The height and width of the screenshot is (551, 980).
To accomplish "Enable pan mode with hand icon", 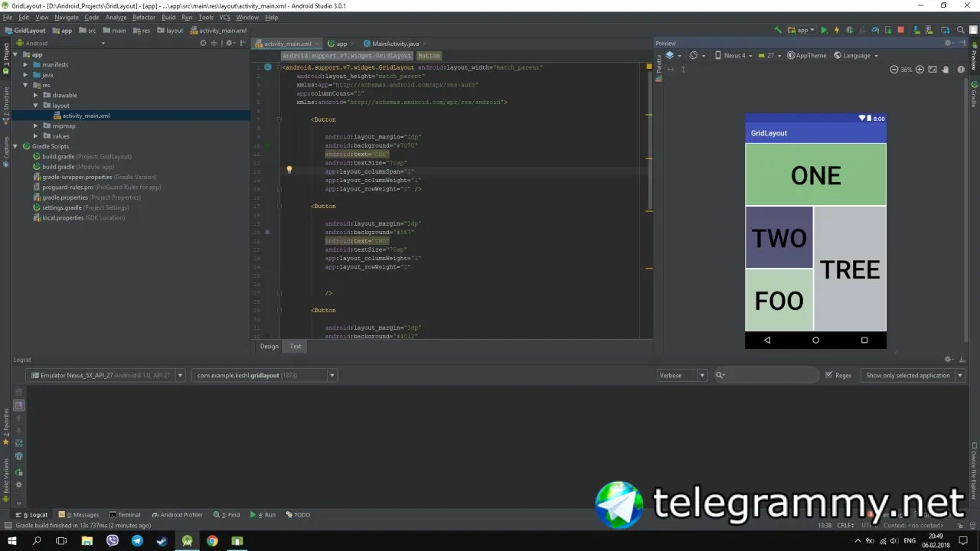I will pyautogui.click(x=946, y=69).
